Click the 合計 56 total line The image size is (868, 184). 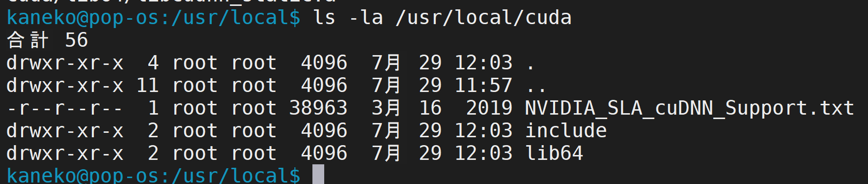[x=48, y=40]
